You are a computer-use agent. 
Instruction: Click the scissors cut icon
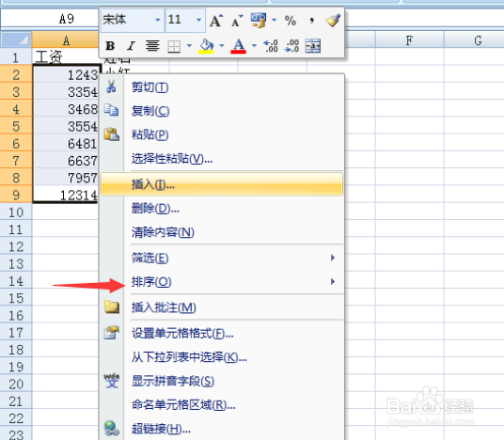(x=111, y=86)
